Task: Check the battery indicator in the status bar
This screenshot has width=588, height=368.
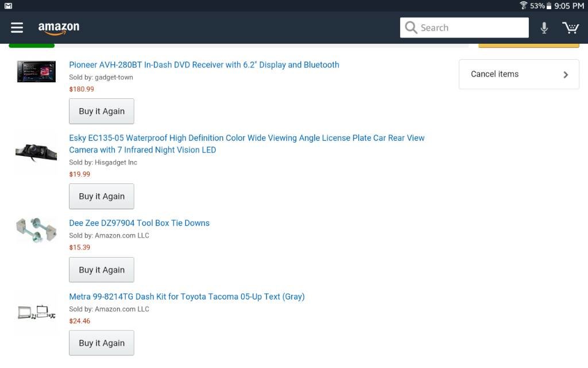Action: coord(548,6)
